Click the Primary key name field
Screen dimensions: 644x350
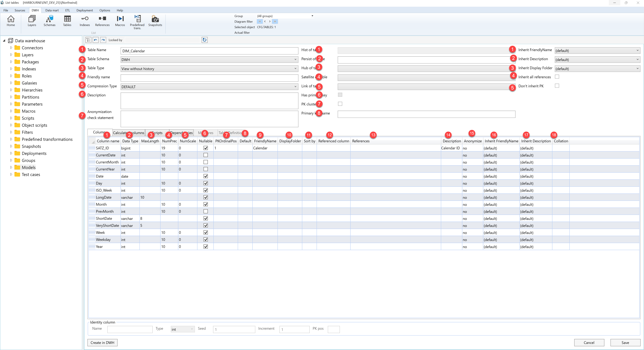[x=426, y=114]
